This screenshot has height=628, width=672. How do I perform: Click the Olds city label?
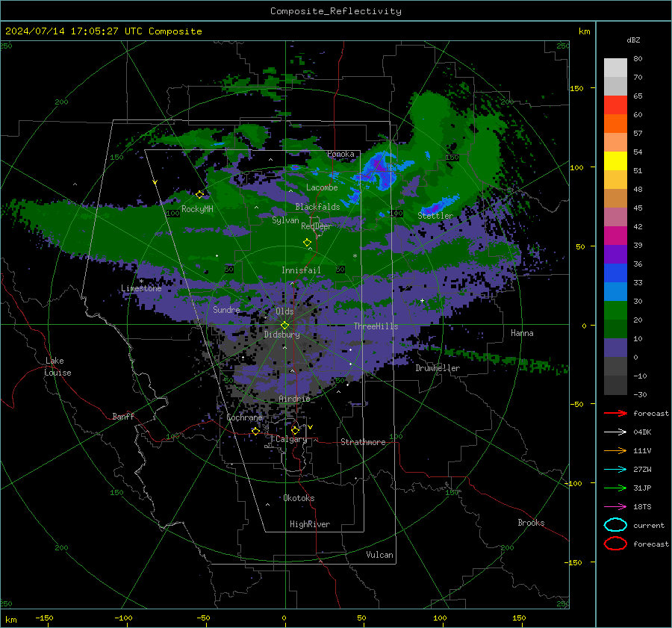pos(284,311)
